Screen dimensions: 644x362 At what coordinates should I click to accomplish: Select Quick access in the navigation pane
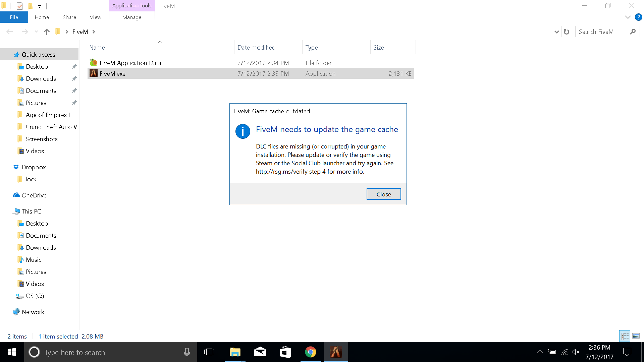pos(39,54)
